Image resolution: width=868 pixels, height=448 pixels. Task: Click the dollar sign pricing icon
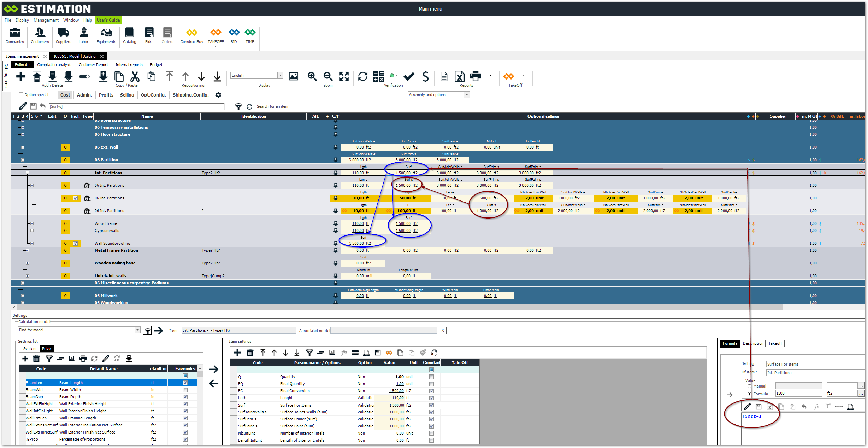(x=426, y=76)
